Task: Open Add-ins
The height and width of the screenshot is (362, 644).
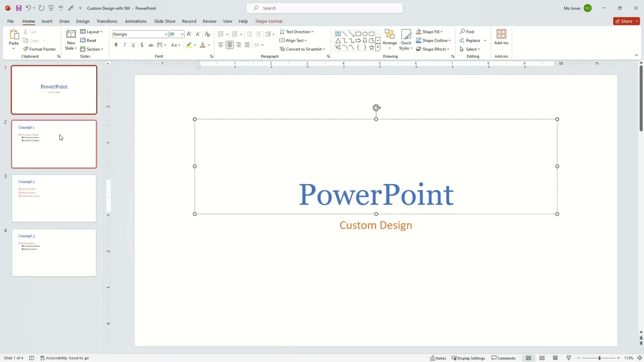Action: tap(501, 37)
